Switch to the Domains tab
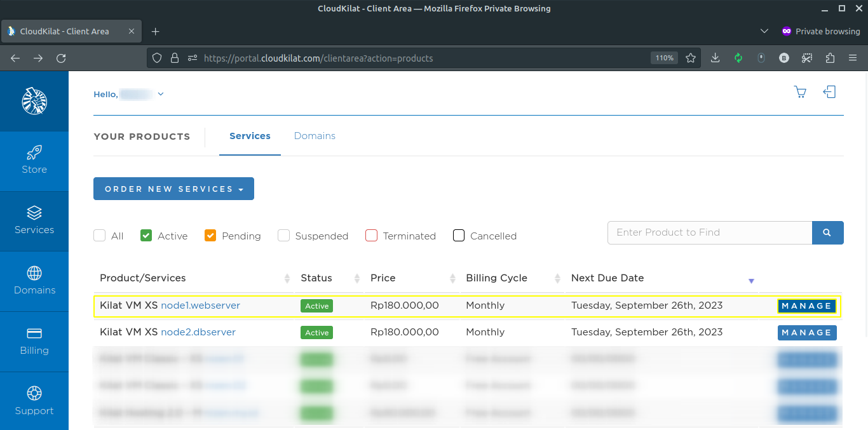This screenshot has width=868, height=430. (x=315, y=136)
